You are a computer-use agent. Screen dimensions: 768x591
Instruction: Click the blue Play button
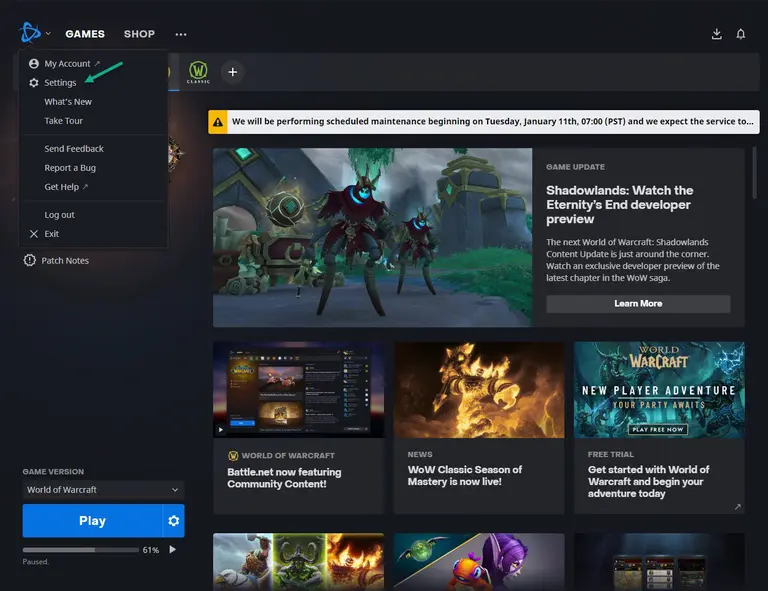point(92,520)
